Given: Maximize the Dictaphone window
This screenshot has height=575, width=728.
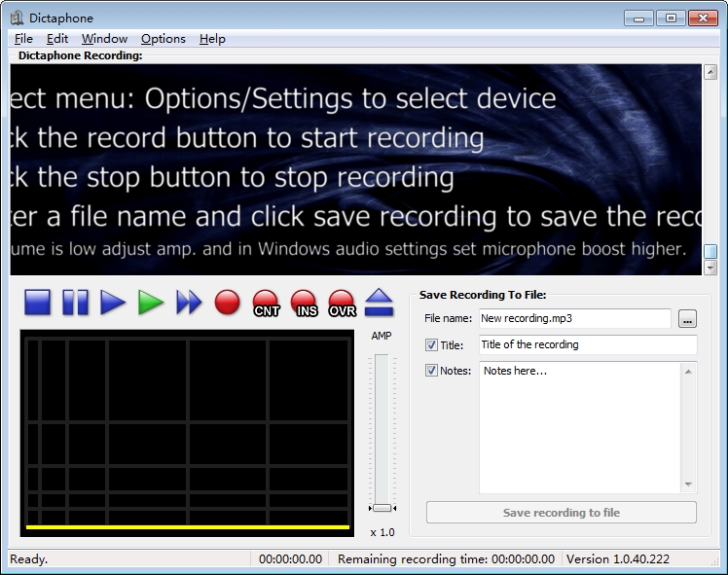Looking at the screenshot, I should [671, 18].
